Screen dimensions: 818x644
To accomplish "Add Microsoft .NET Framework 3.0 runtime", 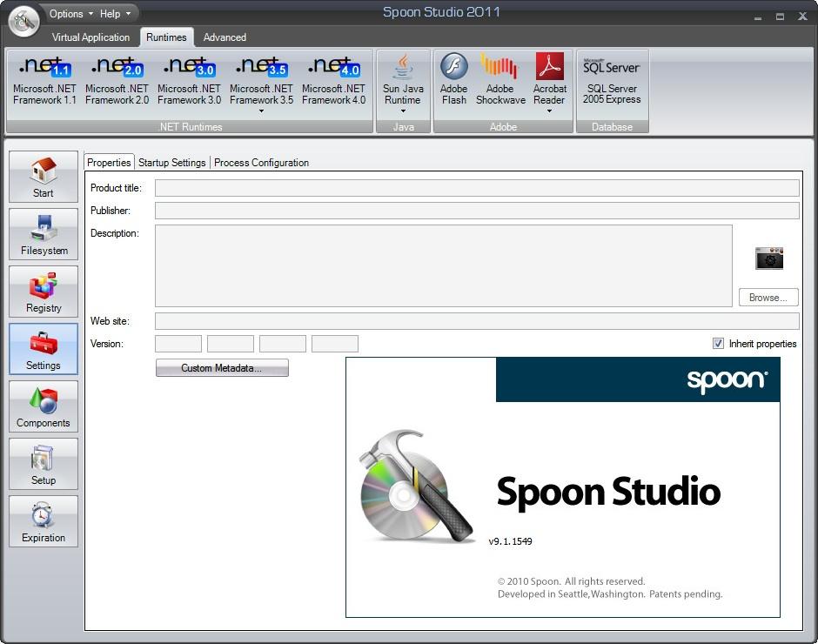I will (x=189, y=79).
